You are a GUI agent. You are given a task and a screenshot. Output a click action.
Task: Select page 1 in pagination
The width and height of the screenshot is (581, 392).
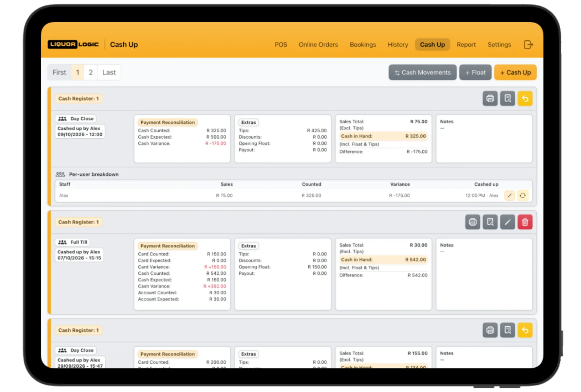[x=77, y=72]
